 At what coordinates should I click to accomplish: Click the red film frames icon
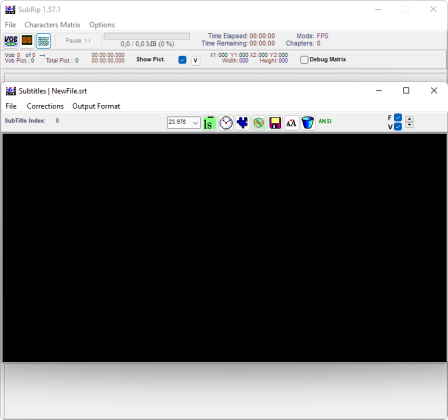27,41
